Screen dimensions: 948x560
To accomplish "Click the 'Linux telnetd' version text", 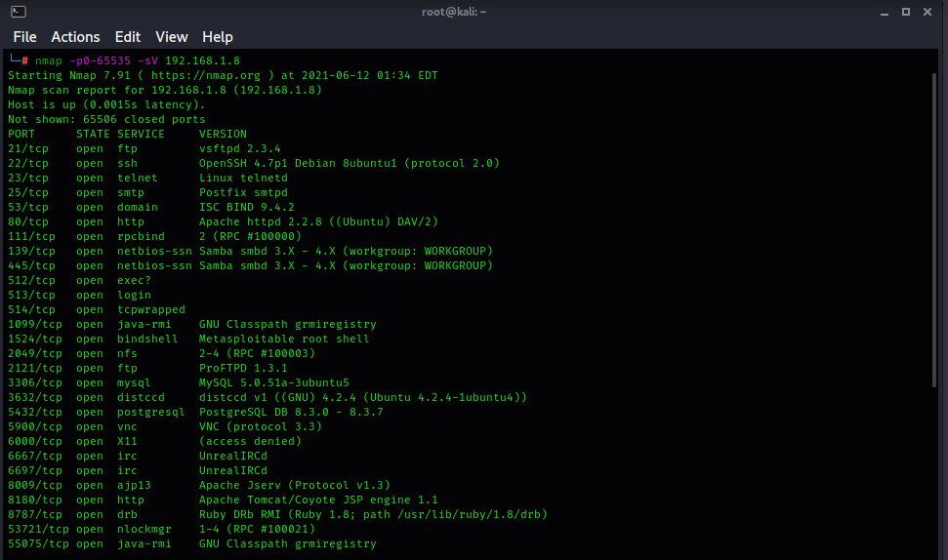I will click(243, 178).
